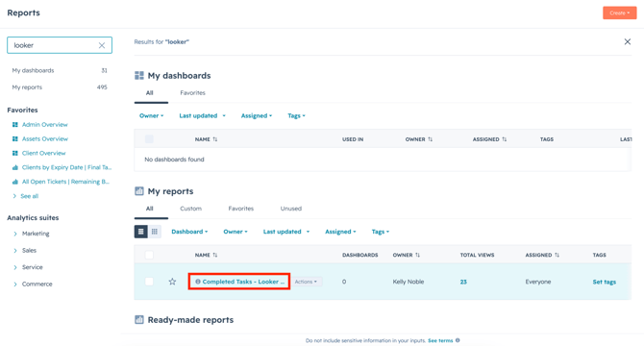Focus the looker search input field
Image resolution: width=644 pixels, height=346 pixels.
(60, 45)
